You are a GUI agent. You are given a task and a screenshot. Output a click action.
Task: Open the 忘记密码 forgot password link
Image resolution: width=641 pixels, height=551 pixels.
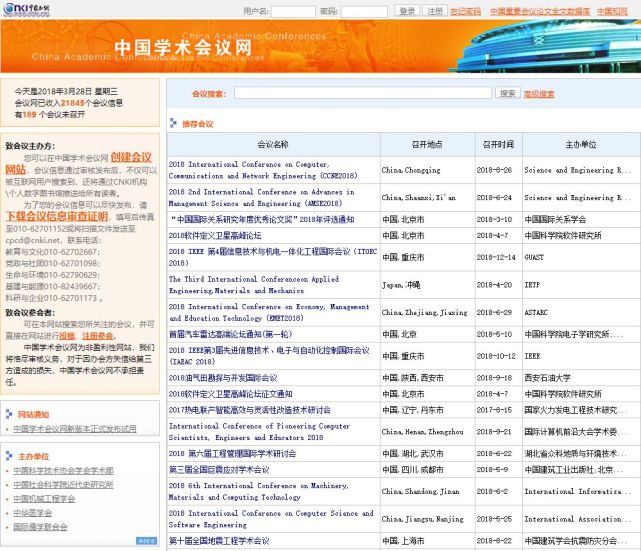pos(466,11)
